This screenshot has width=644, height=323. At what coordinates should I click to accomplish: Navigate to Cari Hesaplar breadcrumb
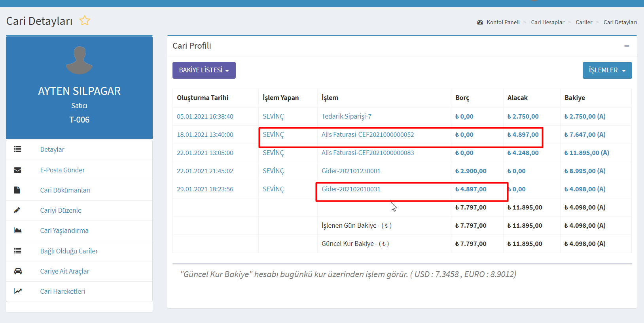tap(547, 22)
